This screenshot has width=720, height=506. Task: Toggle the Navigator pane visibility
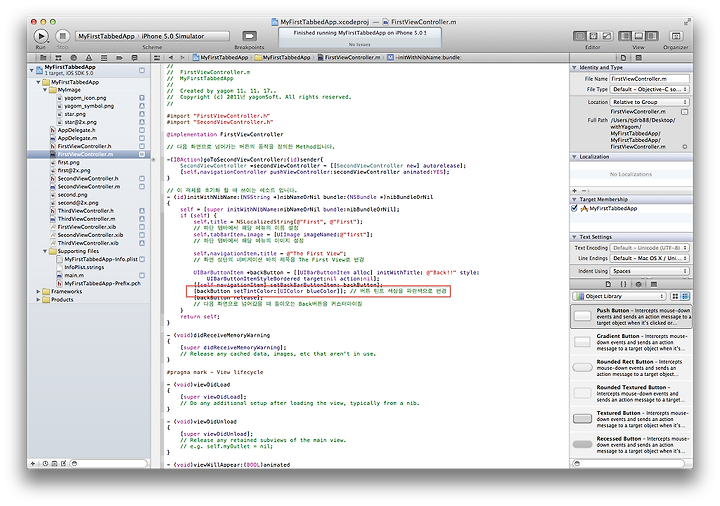coord(625,36)
